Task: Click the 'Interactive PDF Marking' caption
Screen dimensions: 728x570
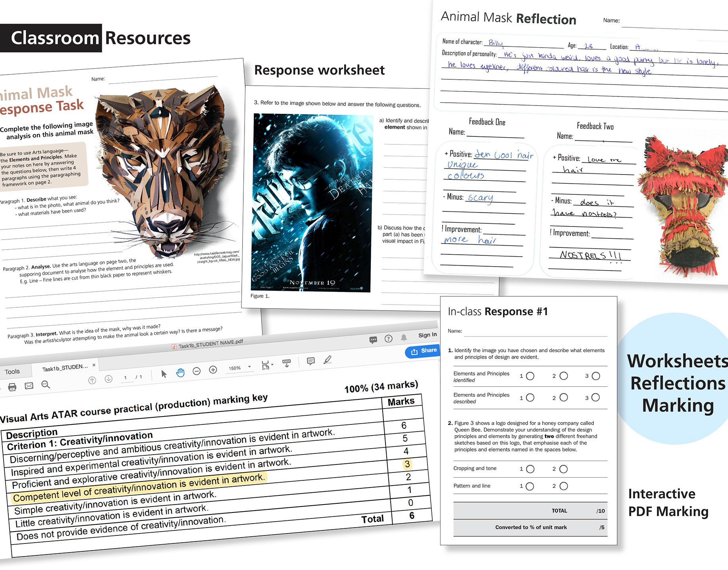Action: click(x=668, y=503)
